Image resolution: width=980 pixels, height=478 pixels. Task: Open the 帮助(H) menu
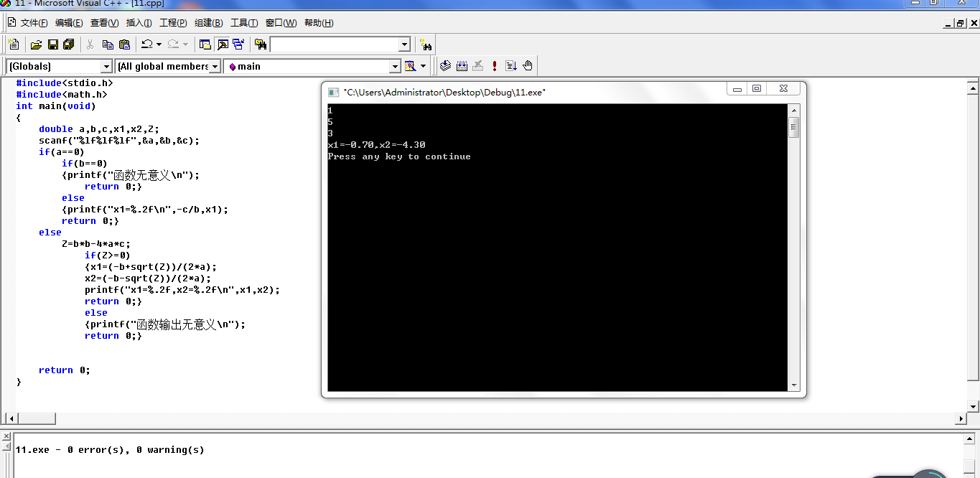tap(319, 23)
